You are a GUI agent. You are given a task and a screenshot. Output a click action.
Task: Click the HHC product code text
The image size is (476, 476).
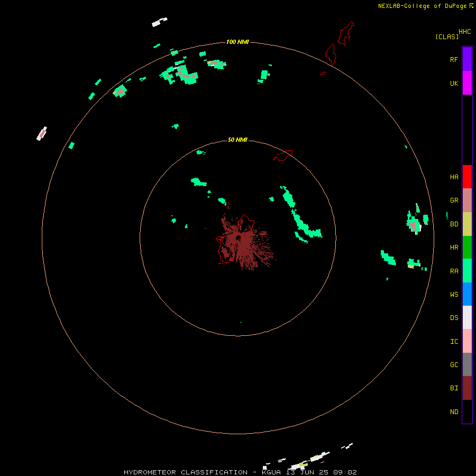click(464, 32)
